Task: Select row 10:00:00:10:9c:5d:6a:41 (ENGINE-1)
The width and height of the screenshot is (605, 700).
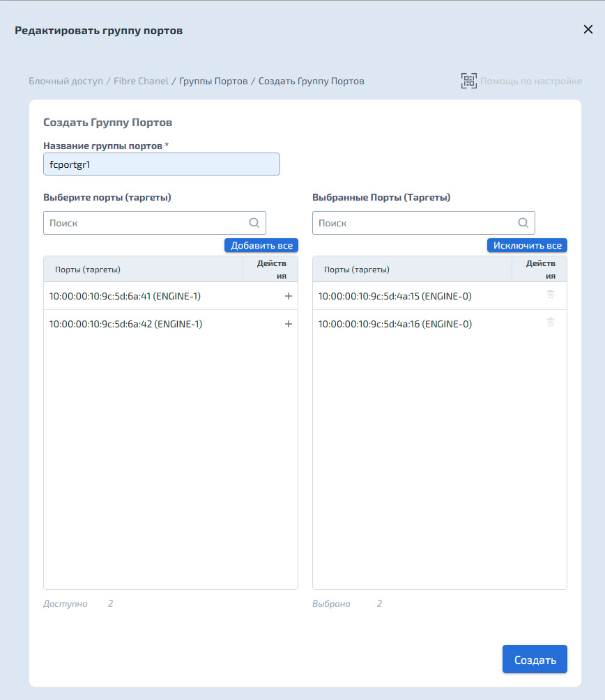Action: 171,296
